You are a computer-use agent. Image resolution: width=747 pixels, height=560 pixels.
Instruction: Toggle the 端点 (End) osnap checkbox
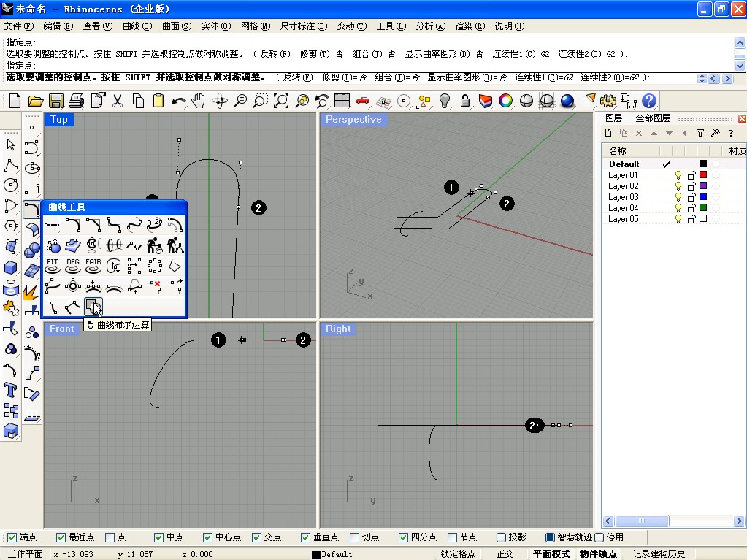click(x=12, y=537)
